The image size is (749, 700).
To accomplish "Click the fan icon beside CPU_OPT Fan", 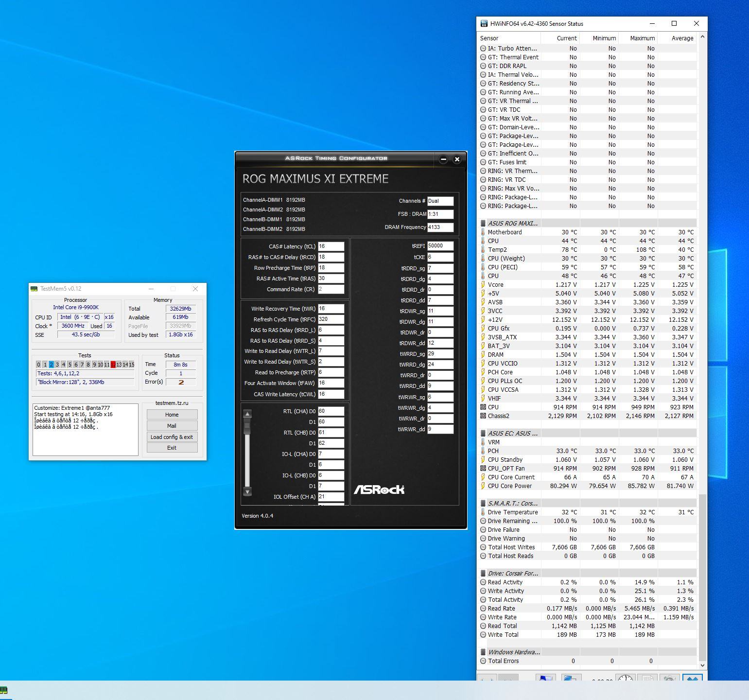I will [x=483, y=468].
